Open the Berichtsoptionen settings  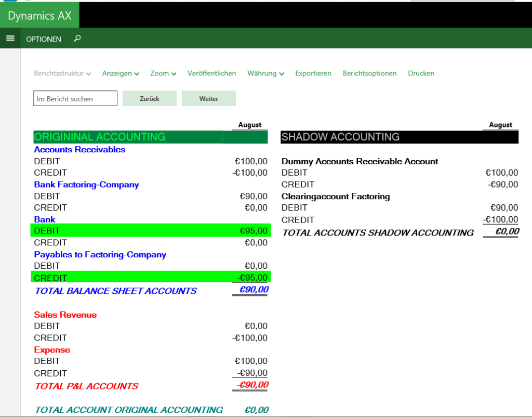pos(369,73)
